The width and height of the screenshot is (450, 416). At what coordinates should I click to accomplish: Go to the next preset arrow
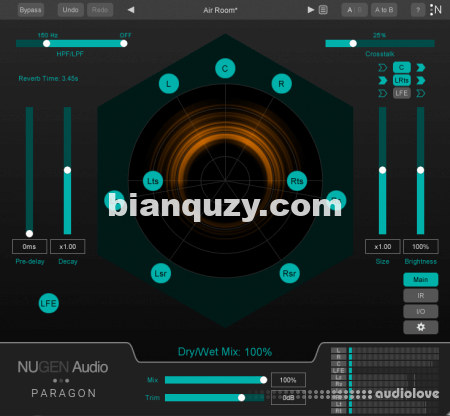(x=311, y=10)
